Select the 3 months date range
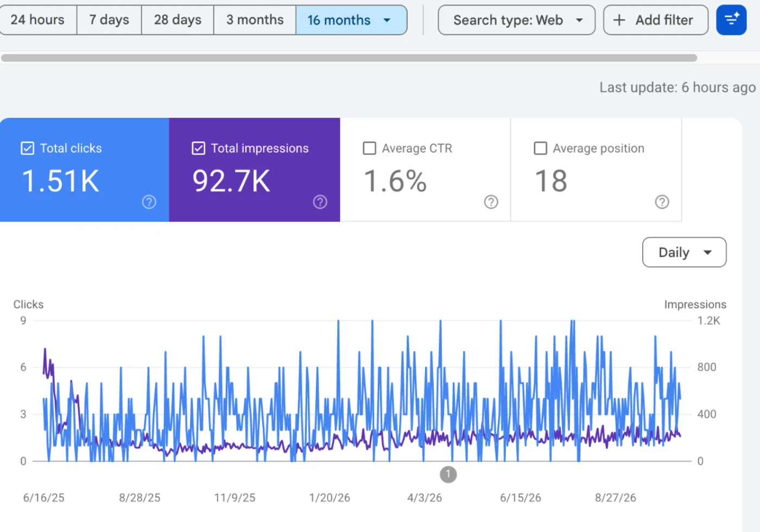 255,20
